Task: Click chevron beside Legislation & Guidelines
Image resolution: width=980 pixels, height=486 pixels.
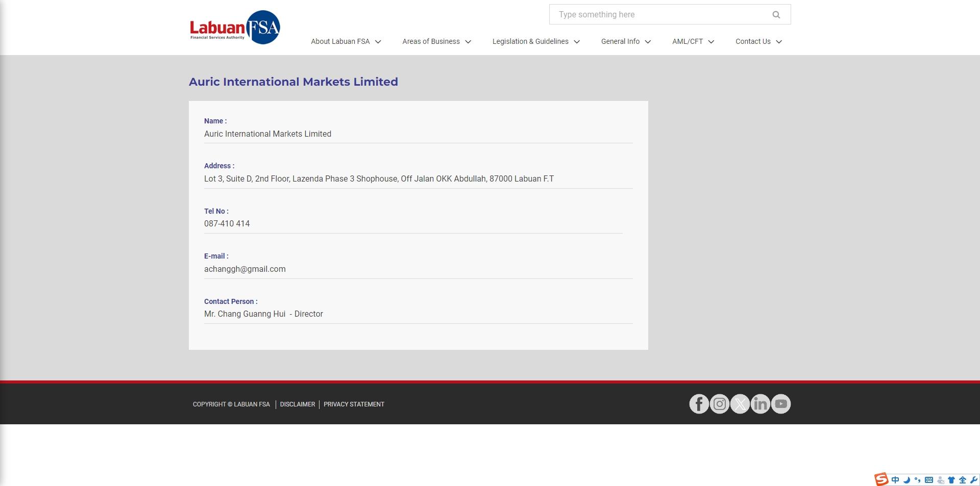Action: (577, 42)
